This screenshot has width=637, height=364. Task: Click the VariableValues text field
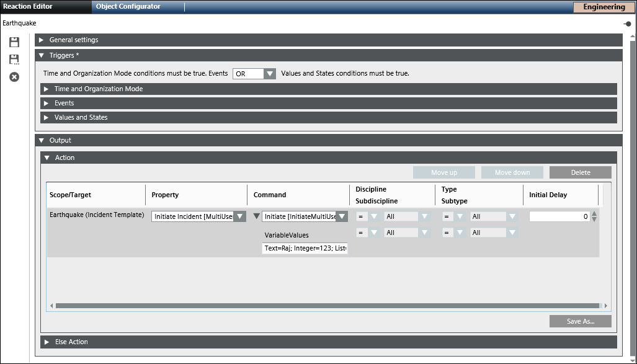(x=305, y=249)
